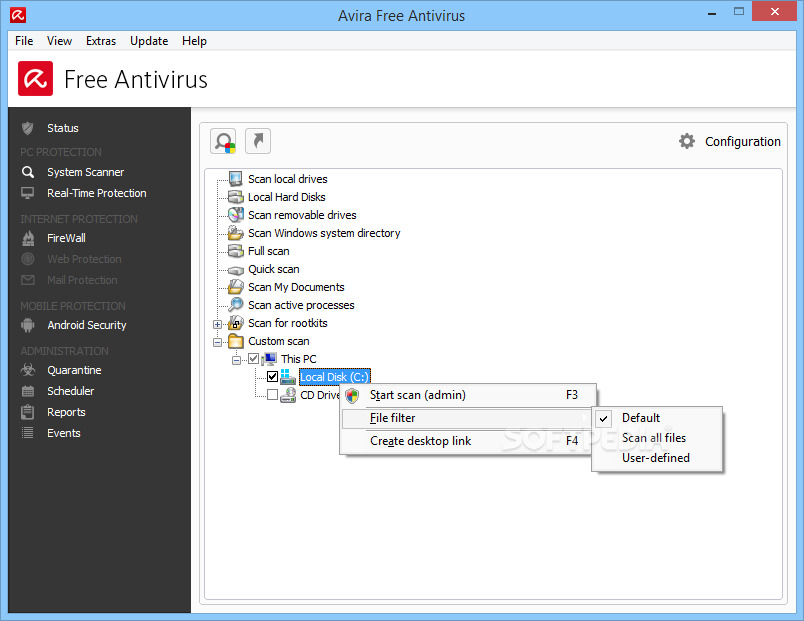
Task: Click the Android Security robot icon
Action: tap(28, 325)
